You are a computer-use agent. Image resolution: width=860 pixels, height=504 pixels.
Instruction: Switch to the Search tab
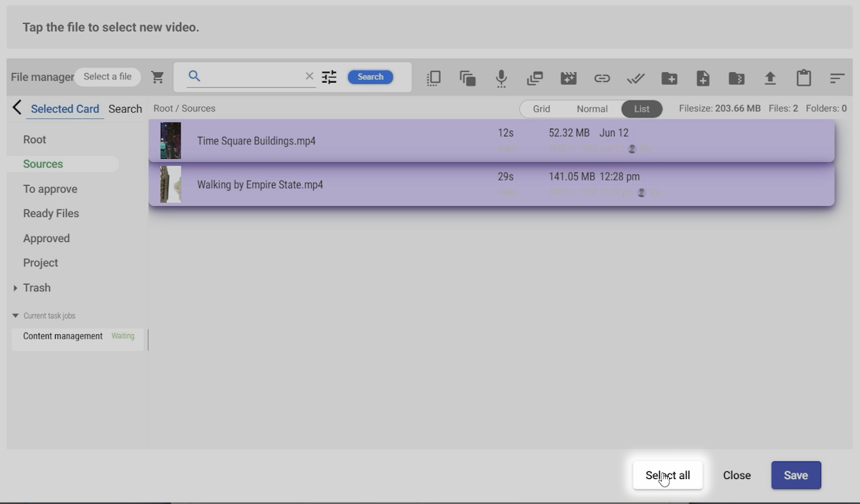[x=125, y=109]
